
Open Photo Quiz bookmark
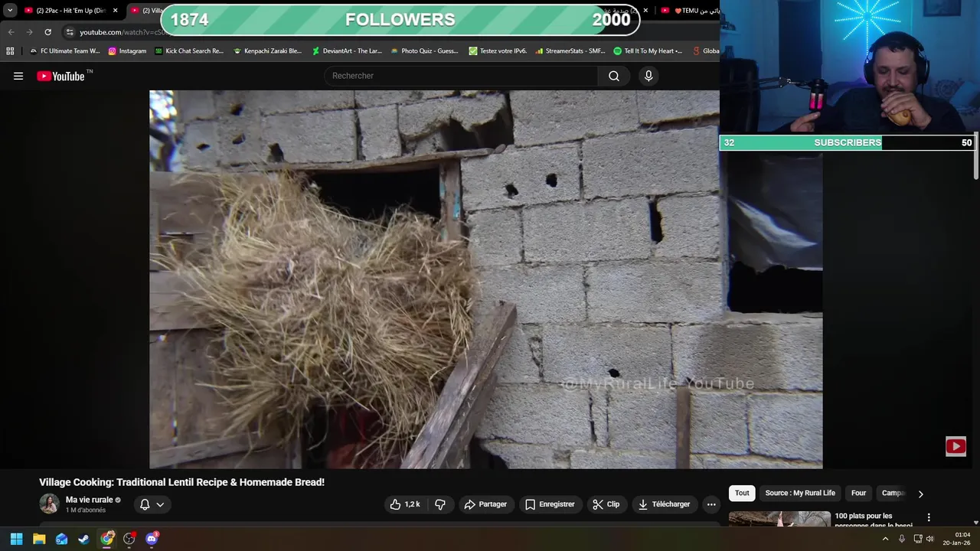[x=424, y=51]
